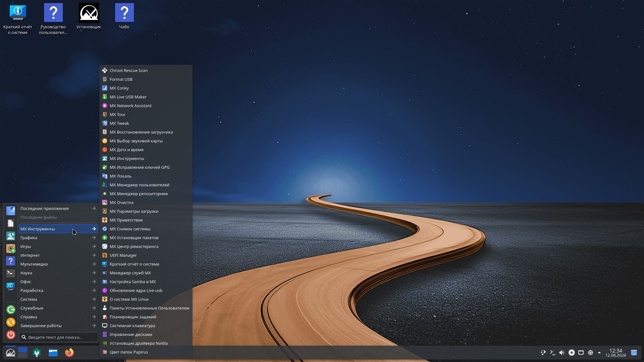Screen dimensions: 644x362
Task: Select the 'Руководство пользователя' desktop icon
Action: click(53, 19)
